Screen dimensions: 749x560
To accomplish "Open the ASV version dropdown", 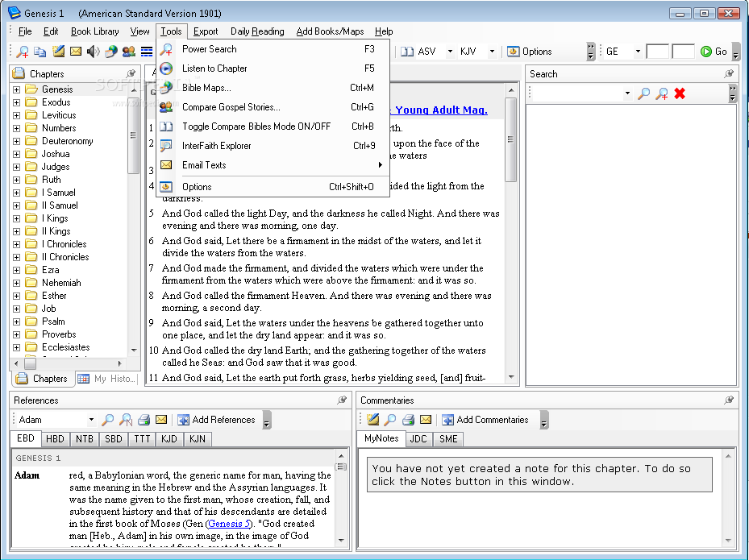I will coord(450,52).
